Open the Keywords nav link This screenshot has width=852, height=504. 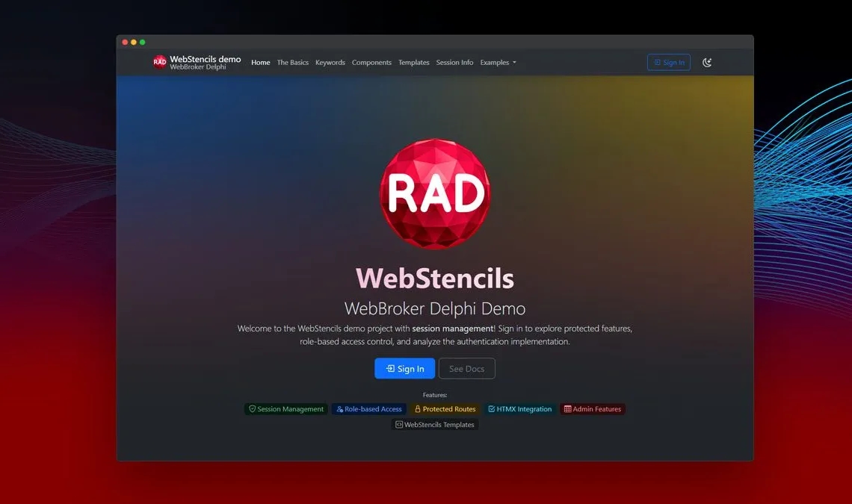tap(330, 63)
